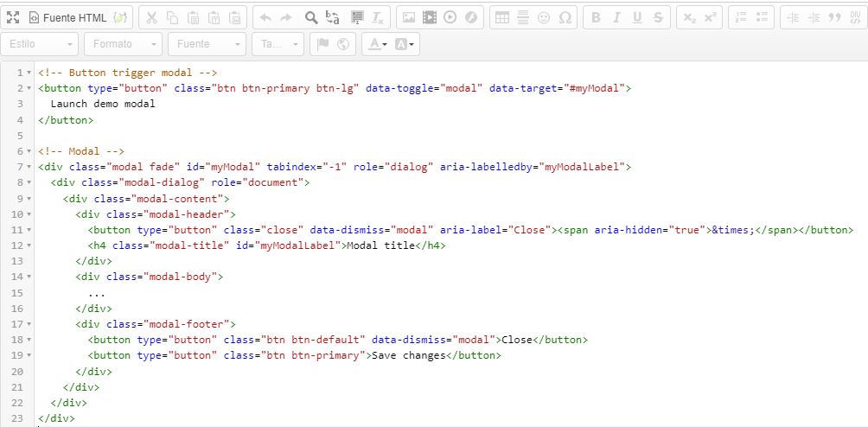
Task: Open the Replace tool in the toolbar
Action: (333, 17)
